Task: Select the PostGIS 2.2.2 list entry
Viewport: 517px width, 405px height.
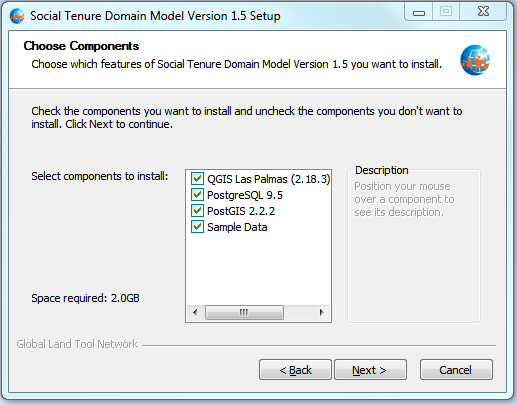Action: [x=241, y=211]
